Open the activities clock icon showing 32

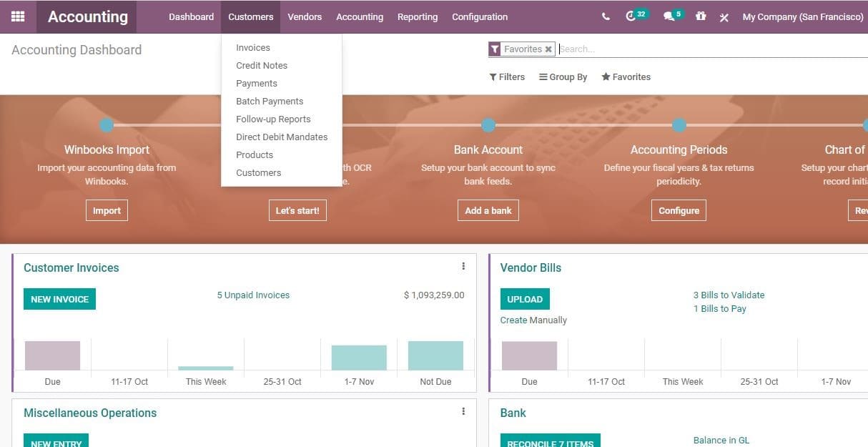coord(632,16)
